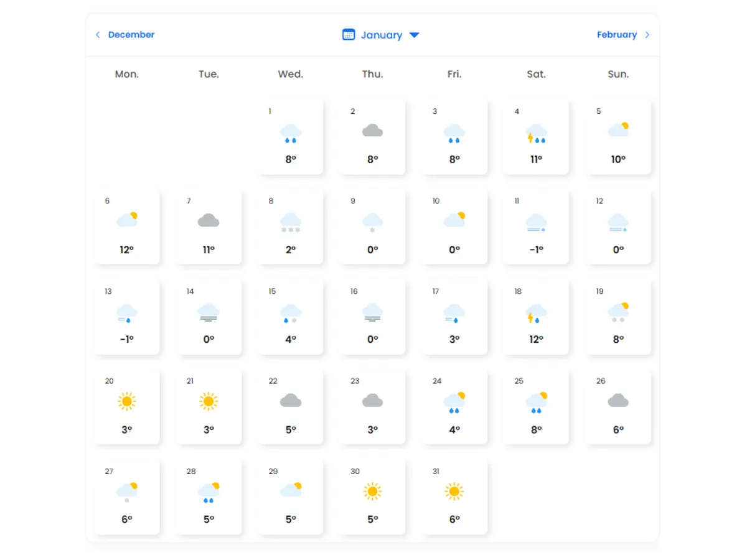Click the calendar icon beside January

pos(349,35)
